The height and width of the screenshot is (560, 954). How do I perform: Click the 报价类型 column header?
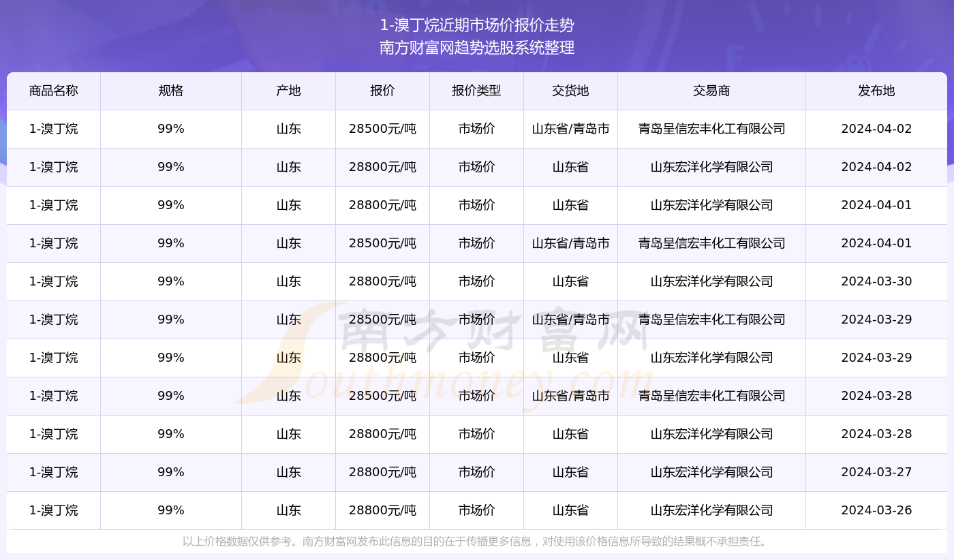coord(476,91)
